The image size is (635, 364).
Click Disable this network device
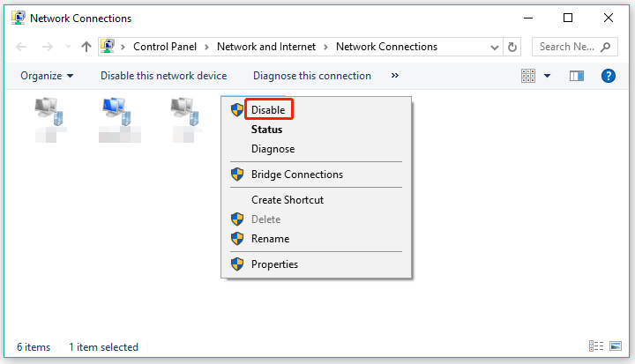click(164, 76)
